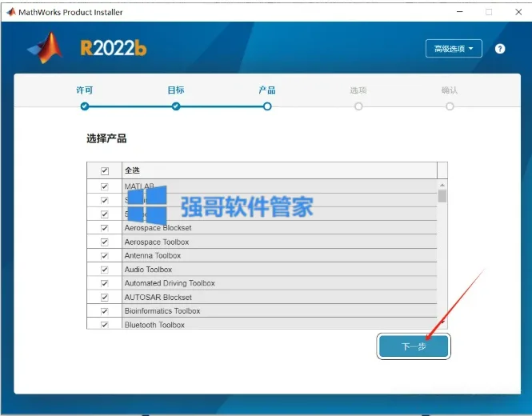Click the MATLAB logo in header

[46, 48]
